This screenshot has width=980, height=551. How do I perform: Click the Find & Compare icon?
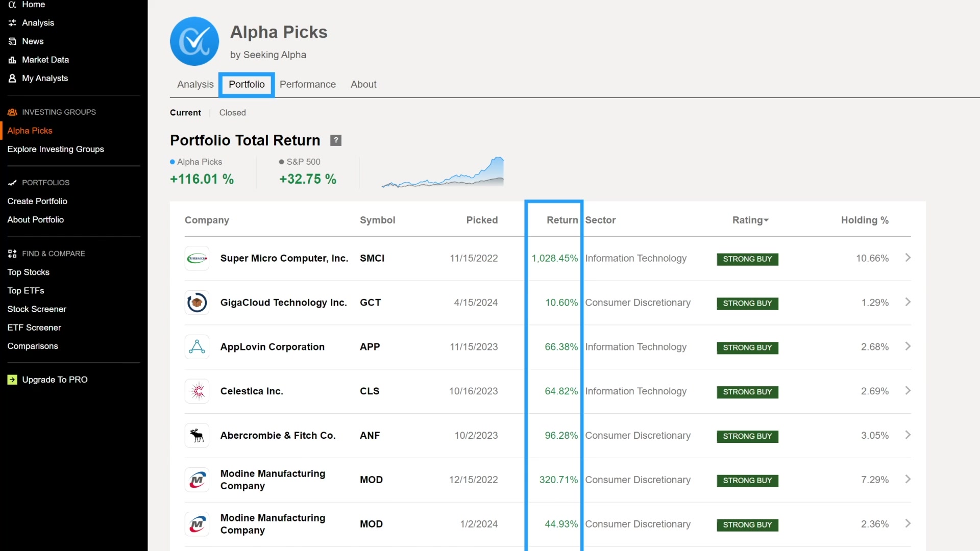tap(12, 254)
